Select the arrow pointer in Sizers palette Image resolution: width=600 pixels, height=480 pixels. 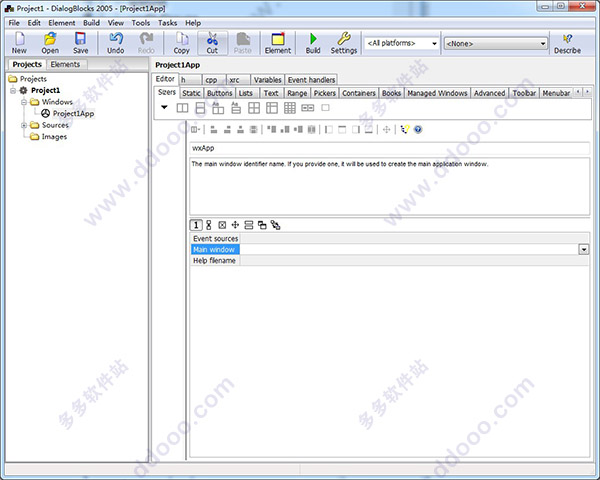(164, 108)
